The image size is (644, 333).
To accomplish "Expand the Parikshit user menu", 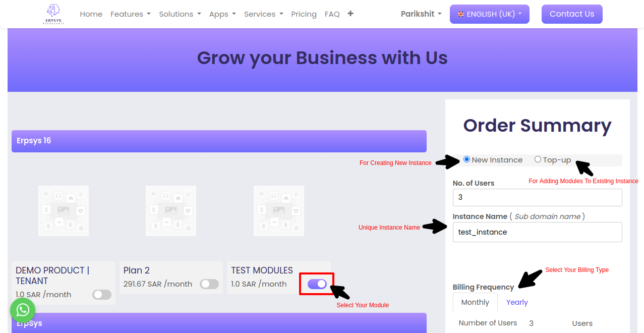I will coord(421,14).
